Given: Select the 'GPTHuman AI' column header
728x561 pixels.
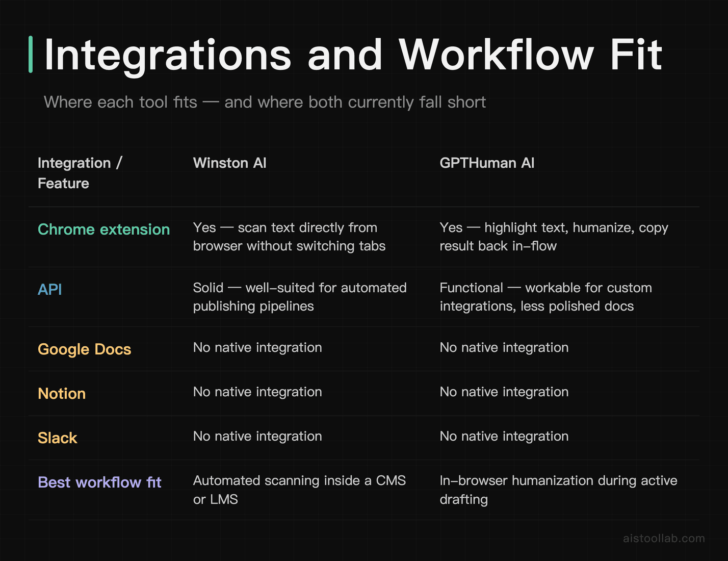Looking at the screenshot, I should (x=487, y=163).
